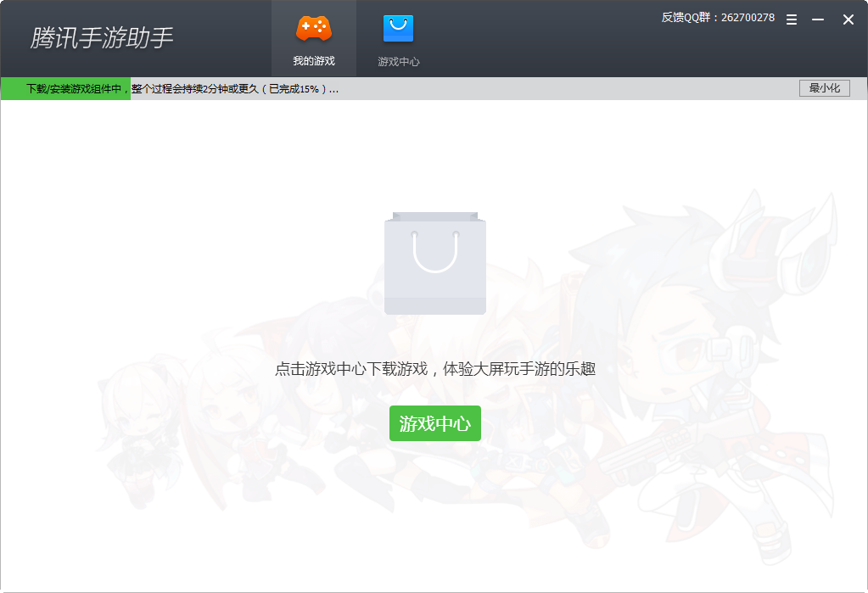Click the large gray shopping bag icon
The image size is (868, 593).
point(435,263)
